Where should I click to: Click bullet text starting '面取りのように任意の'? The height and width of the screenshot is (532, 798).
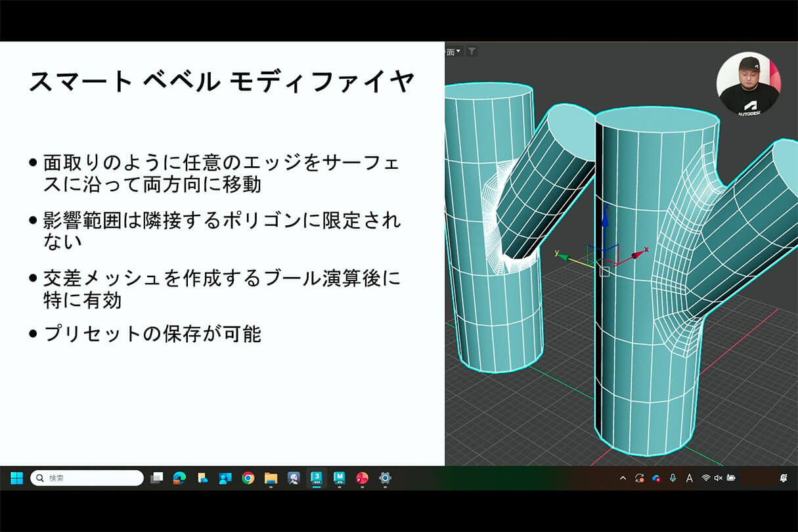(222, 173)
